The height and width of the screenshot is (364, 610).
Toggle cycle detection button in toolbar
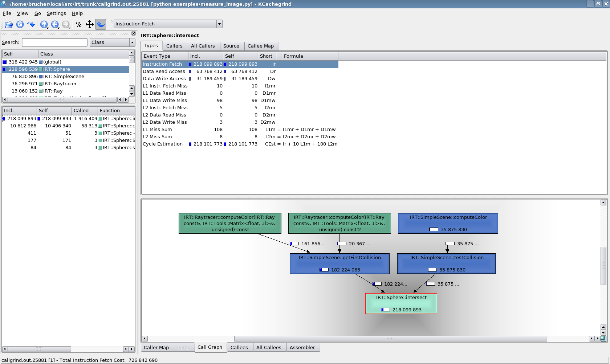(x=101, y=24)
